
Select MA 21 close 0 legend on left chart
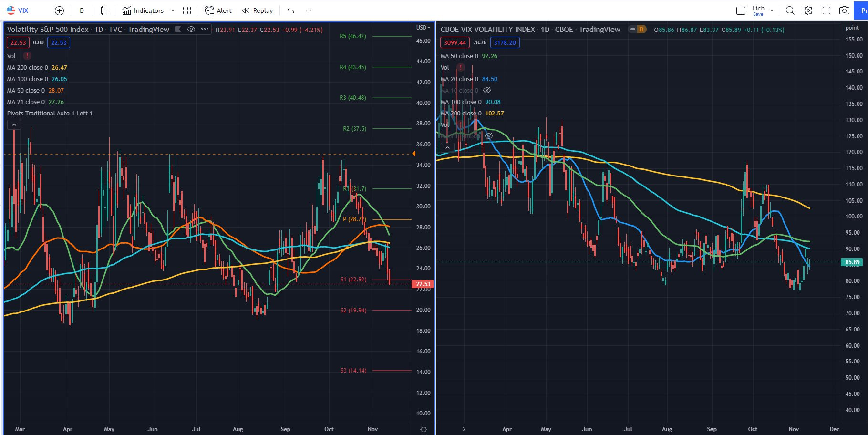click(35, 102)
